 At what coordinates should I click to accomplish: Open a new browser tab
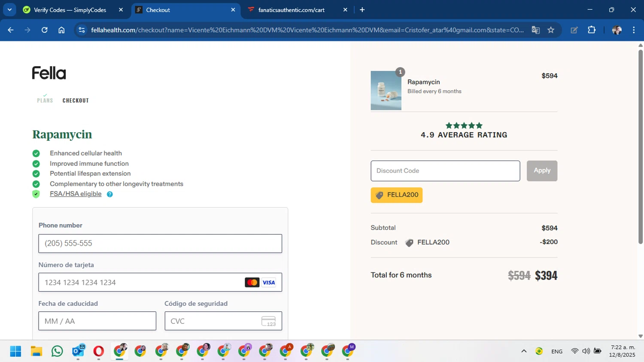pyautogui.click(x=362, y=10)
